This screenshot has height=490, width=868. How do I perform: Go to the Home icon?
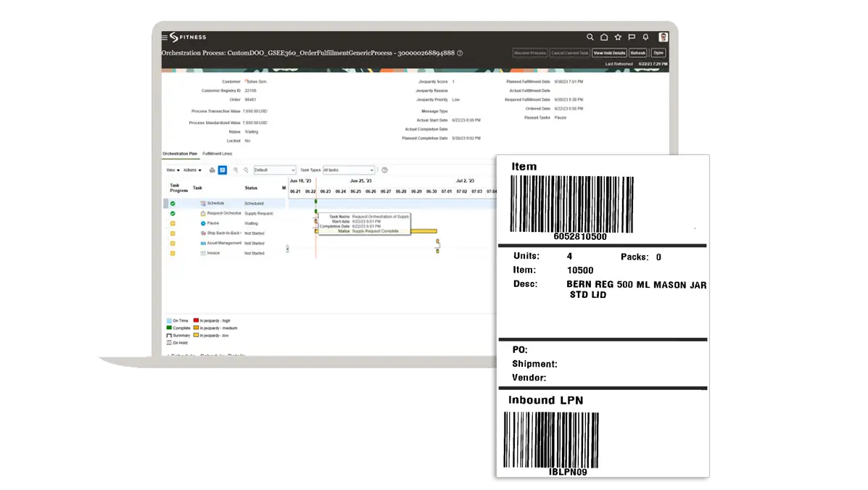coord(604,37)
